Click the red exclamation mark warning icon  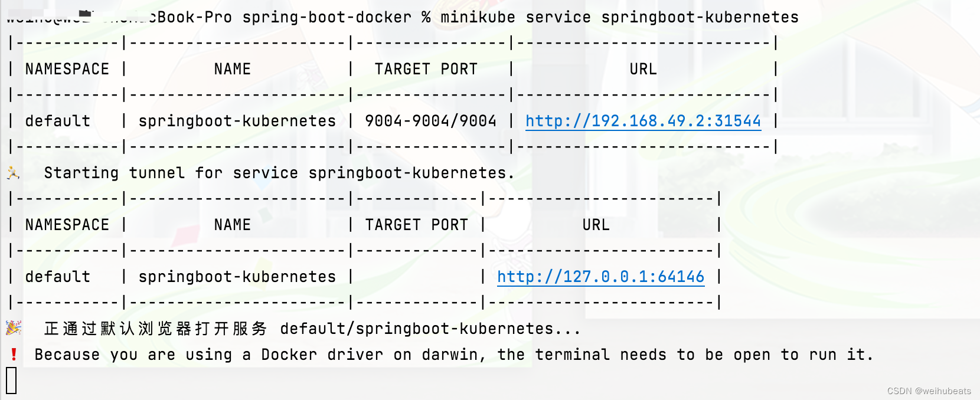[14, 355]
